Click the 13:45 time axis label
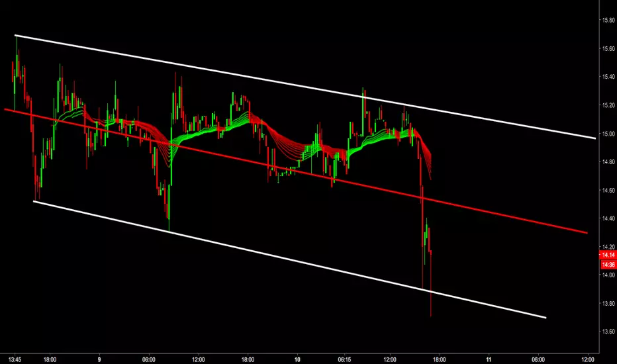 (15, 359)
